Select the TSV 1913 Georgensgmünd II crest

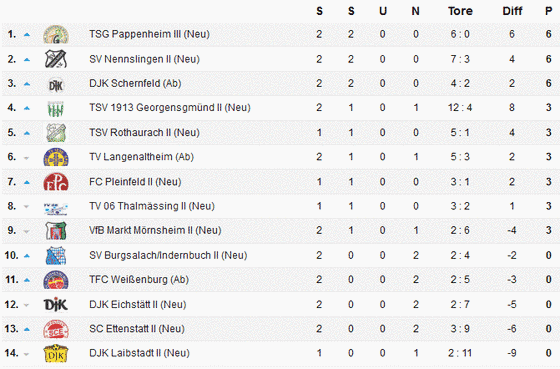56,109
